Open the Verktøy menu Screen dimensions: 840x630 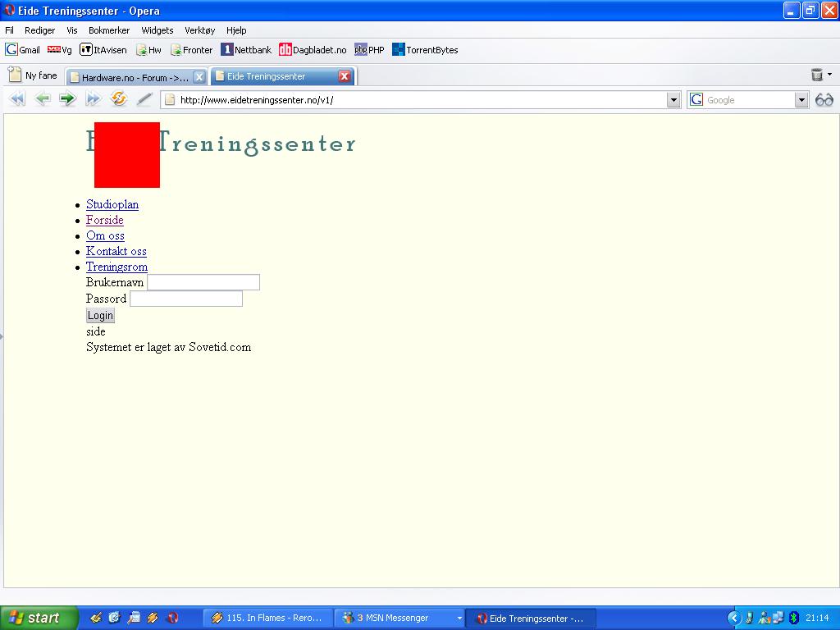(x=200, y=30)
